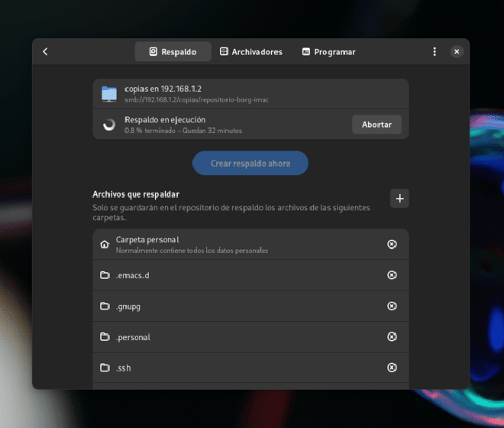Close the backup window
The image size is (504, 428).
tap(457, 52)
